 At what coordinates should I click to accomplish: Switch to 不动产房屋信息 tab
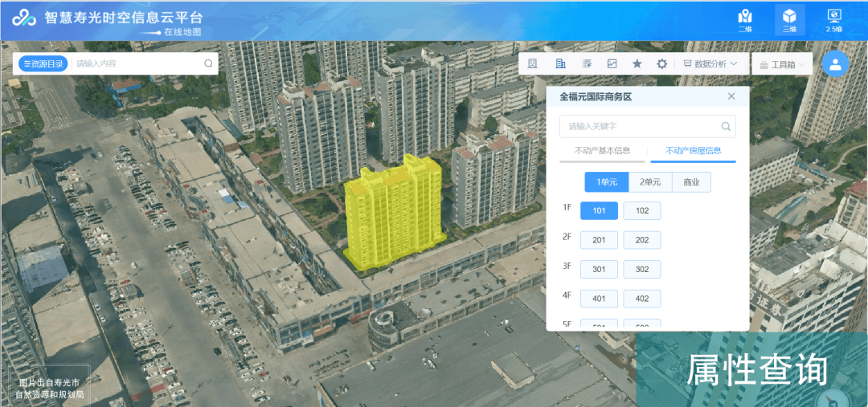(693, 150)
